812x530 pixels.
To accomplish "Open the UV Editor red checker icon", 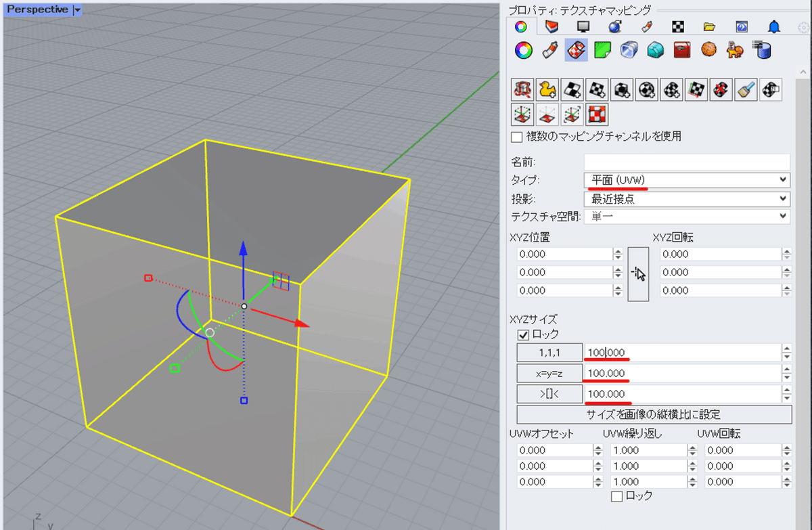I will tap(597, 114).
